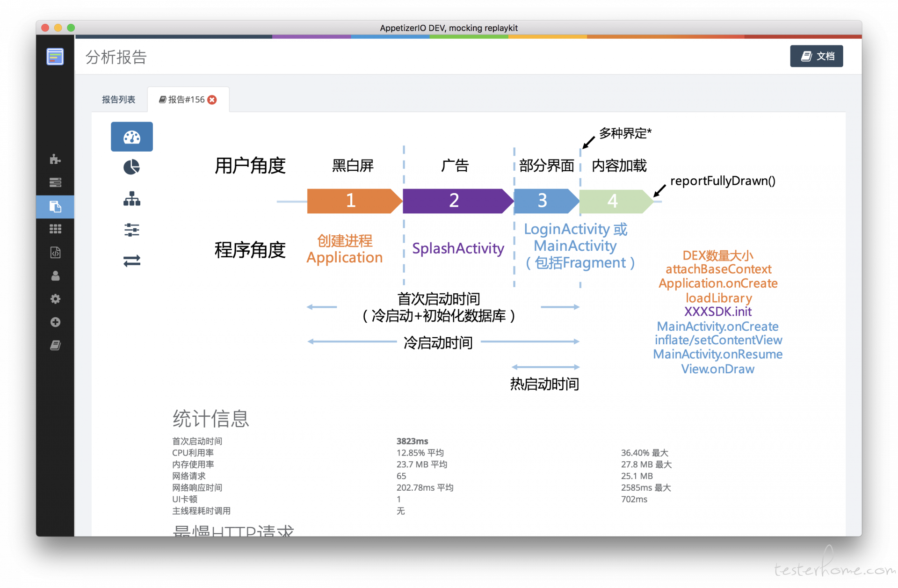Viewport: 898px width, 588px height.
Task: Open the user profile icon in sidebar
Action: click(55, 276)
